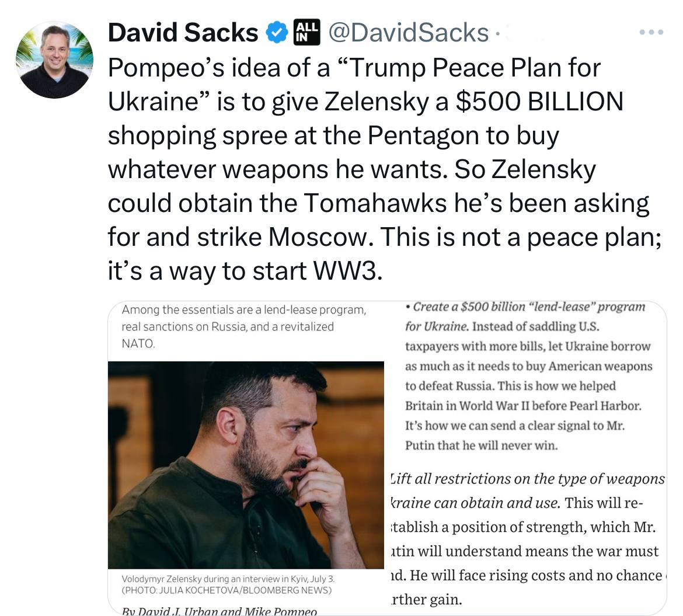The image size is (683, 616).
Task: Click the David Sacks display name
Action: pyautogui.click(x=183, y=33)
